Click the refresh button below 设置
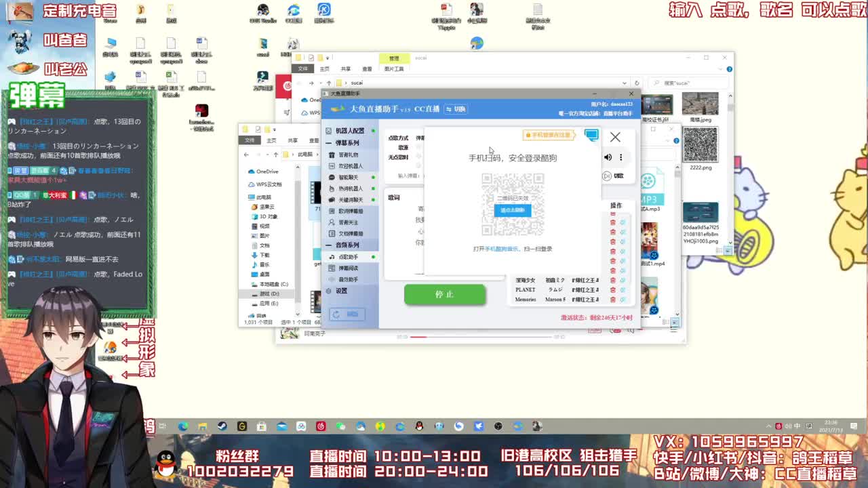Image resolution: width=868 pixels, height=488 pixels. (x=347, y=314)
